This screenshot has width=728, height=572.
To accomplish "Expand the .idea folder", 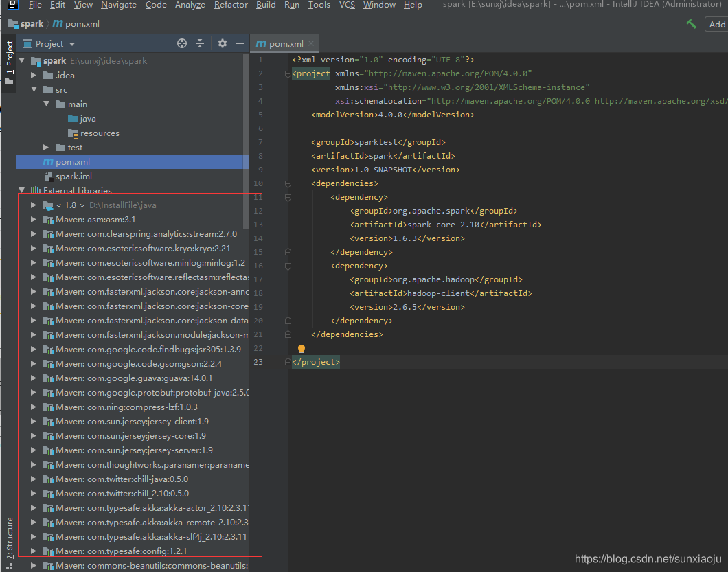I will [34, 75].
